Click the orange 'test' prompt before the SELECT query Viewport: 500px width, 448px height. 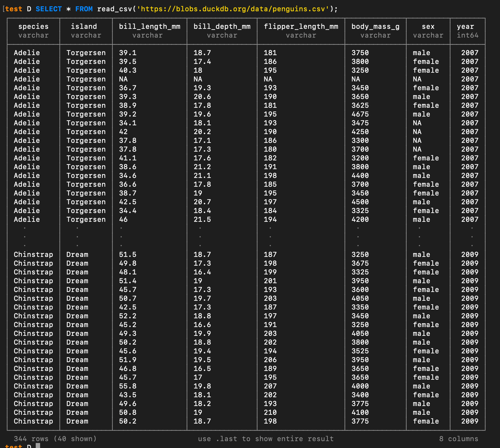(13, 9)
